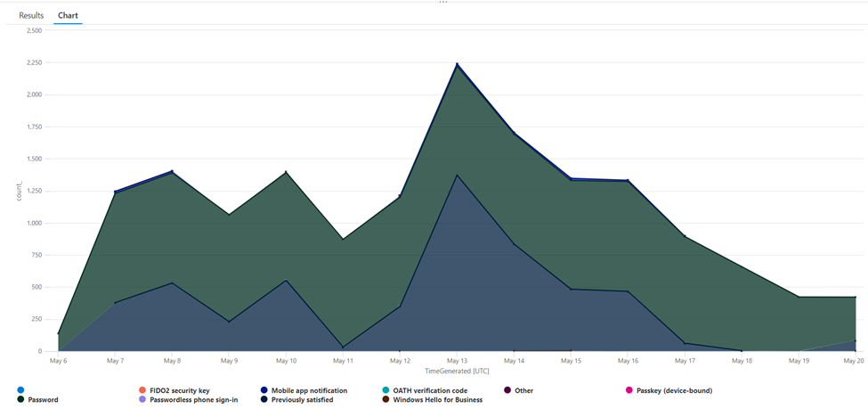Click the May 7 axis label

pos(115,360)
